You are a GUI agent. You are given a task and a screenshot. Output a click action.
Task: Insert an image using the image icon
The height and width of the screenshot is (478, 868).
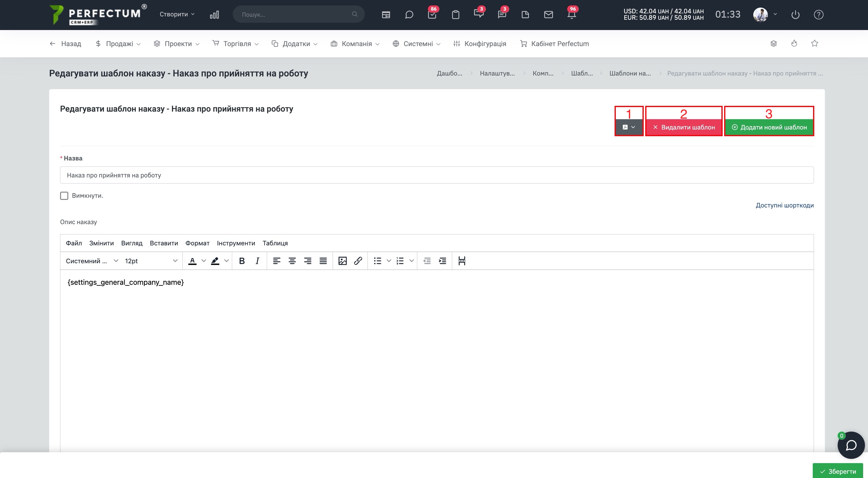coord(342,261)
